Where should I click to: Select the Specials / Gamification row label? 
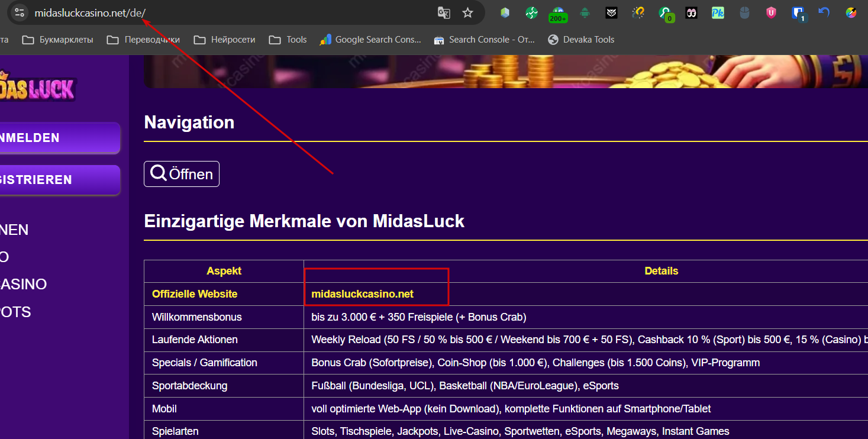(x=205, y=363)
